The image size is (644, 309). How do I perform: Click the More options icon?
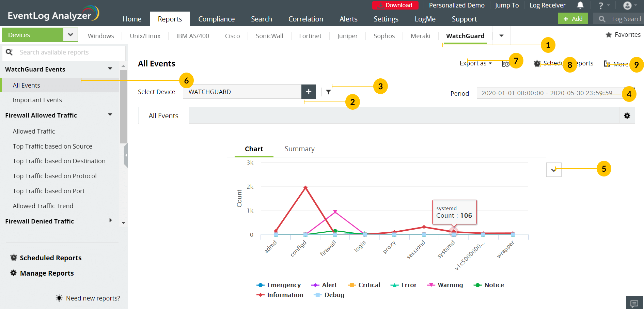tap(607, 64)
